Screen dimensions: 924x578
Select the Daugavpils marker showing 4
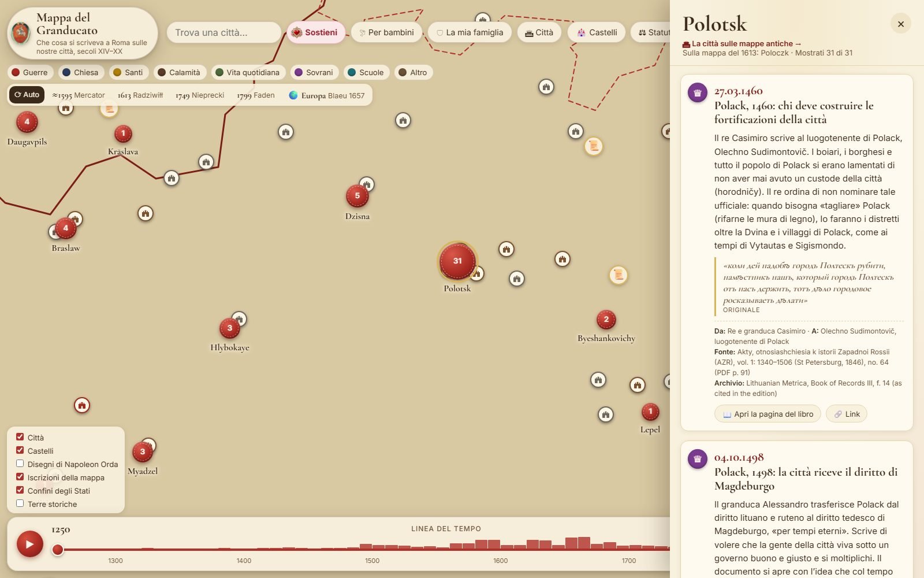[27, 122]
